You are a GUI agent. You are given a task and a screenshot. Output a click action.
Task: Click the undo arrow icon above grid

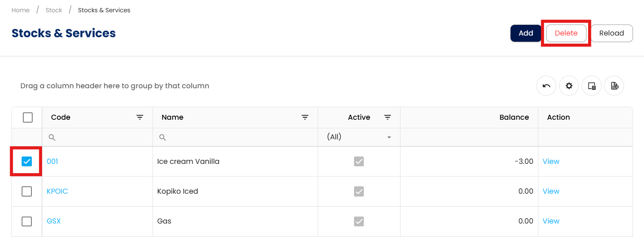coord(546,86)
